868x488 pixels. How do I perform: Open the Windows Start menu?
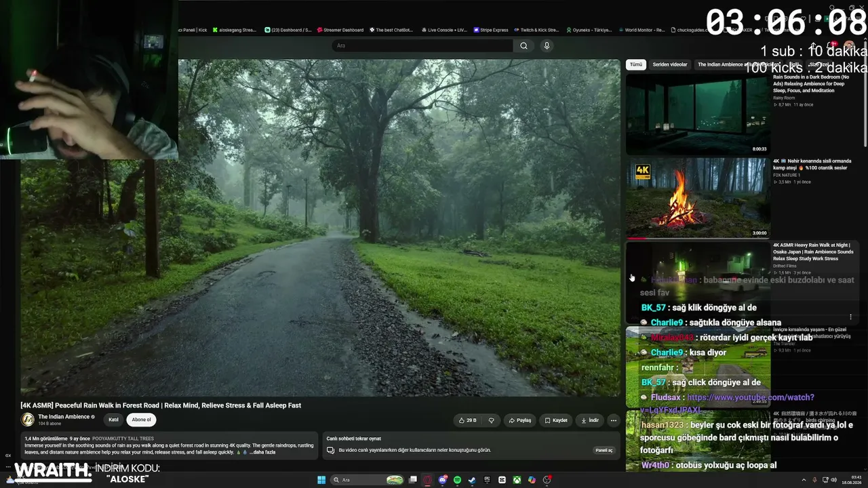pyautogui.click(x=321, y=480)
